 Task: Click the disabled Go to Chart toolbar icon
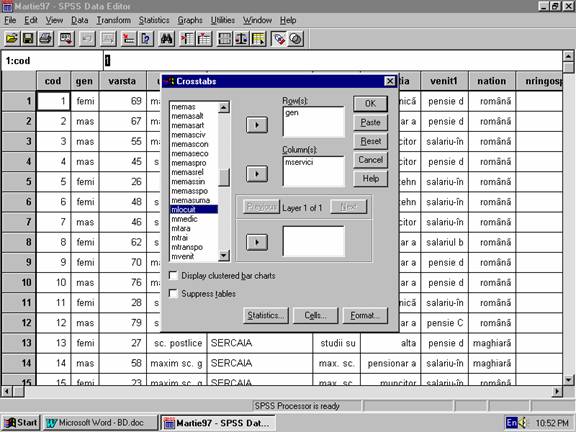coord(108,39)
